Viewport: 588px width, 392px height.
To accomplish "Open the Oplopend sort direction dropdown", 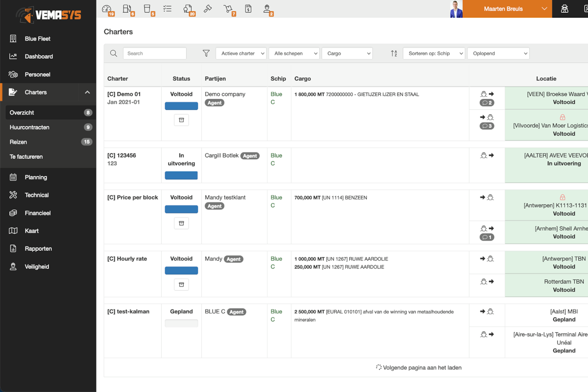I will tap(498, 53).
